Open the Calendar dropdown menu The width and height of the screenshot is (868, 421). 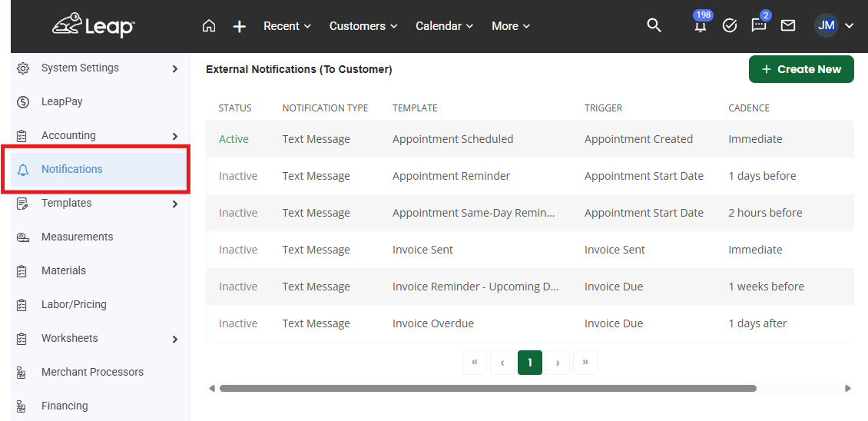click(x=445, y=26)
